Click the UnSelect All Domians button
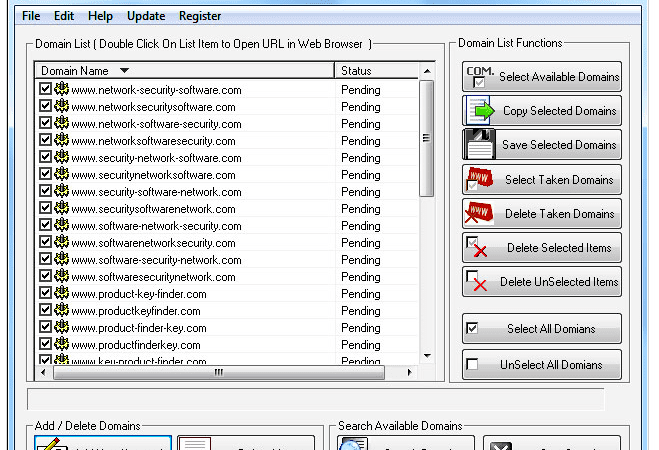Viewport: 659px width, 450px height. click(x=541, y=365)
